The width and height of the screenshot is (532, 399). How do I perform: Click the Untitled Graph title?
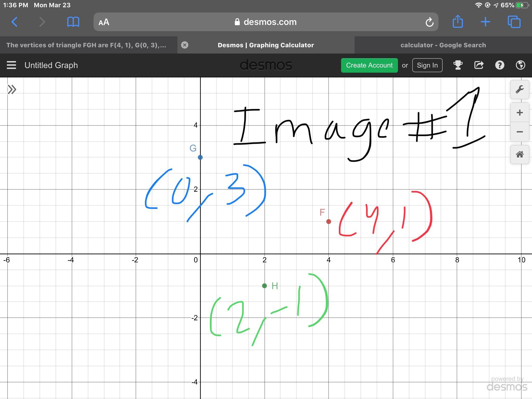[x=51, y=65]
